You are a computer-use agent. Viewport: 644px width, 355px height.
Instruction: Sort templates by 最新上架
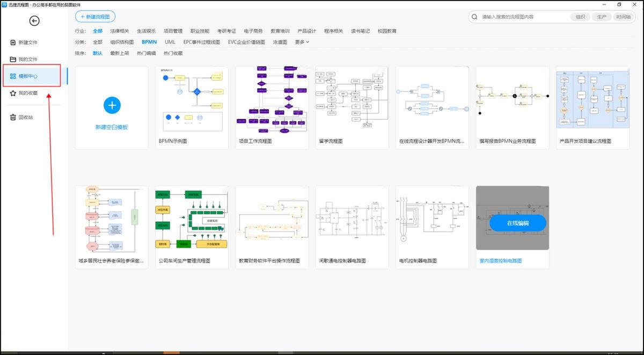(x=120, y=53)
